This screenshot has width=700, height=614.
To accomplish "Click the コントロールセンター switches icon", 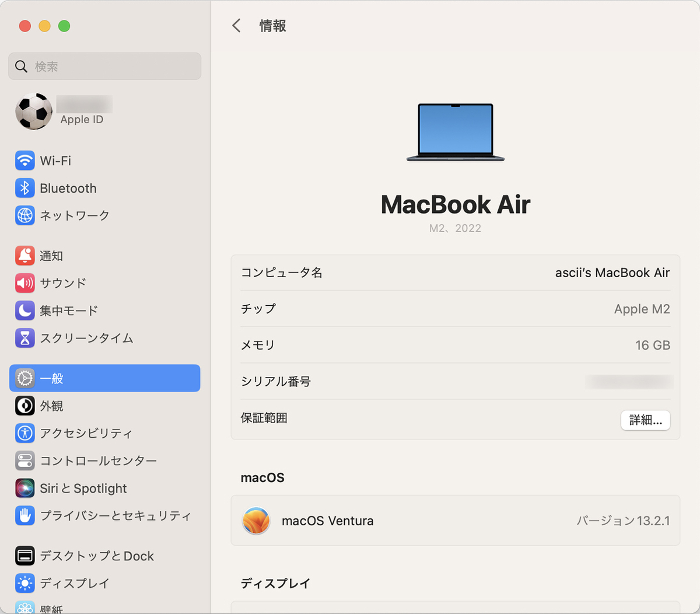I will tap(25, 461).
